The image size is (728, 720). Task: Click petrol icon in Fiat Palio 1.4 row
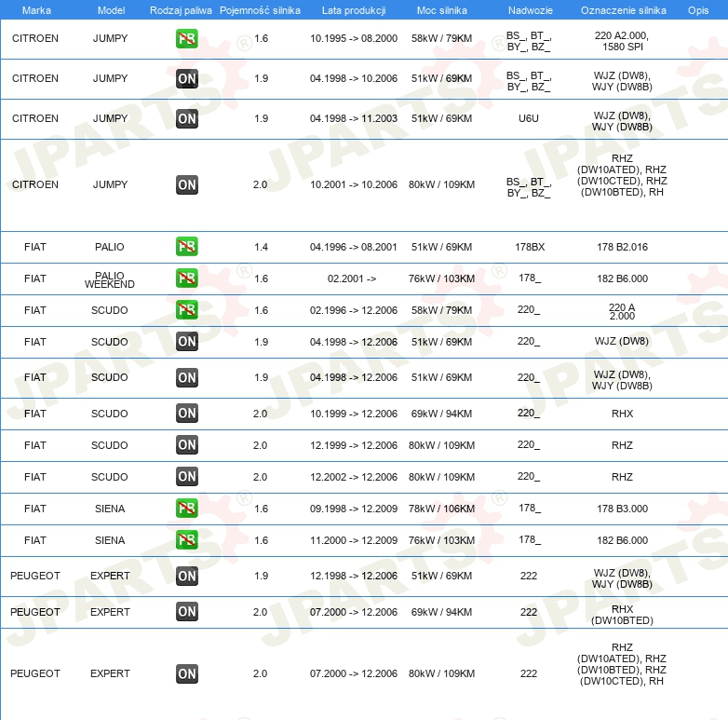tap(187, 247)
